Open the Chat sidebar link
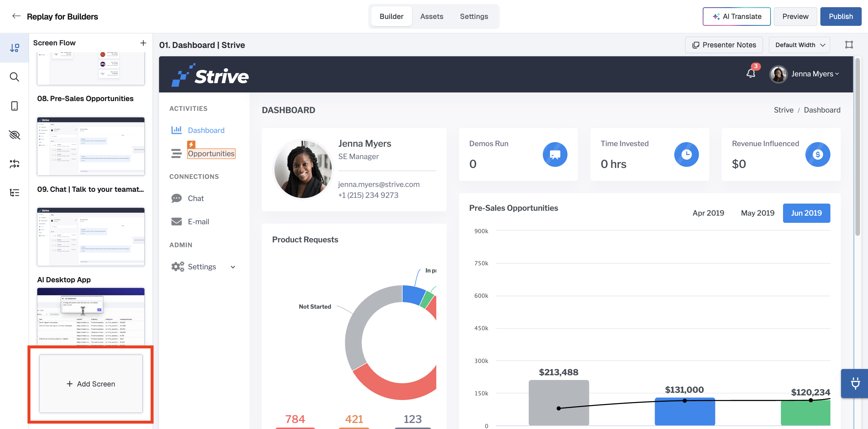 tap(195, 198)
